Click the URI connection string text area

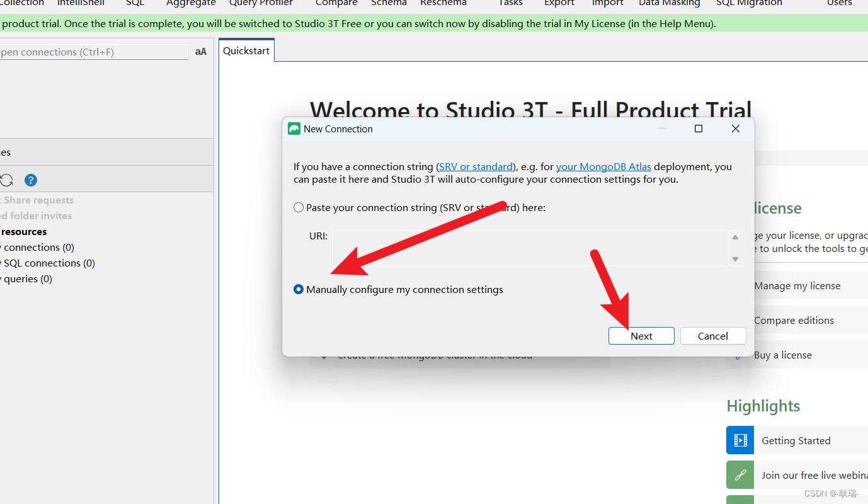tap(530, 248)
